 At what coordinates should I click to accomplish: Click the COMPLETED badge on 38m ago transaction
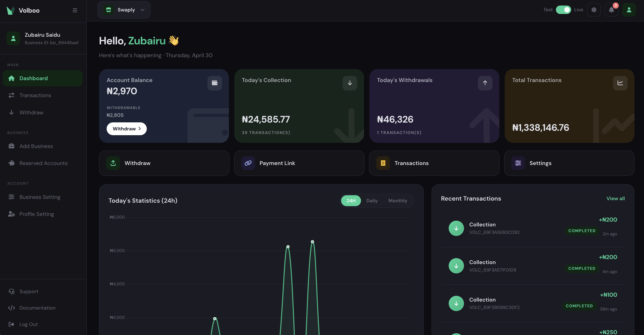579,306
